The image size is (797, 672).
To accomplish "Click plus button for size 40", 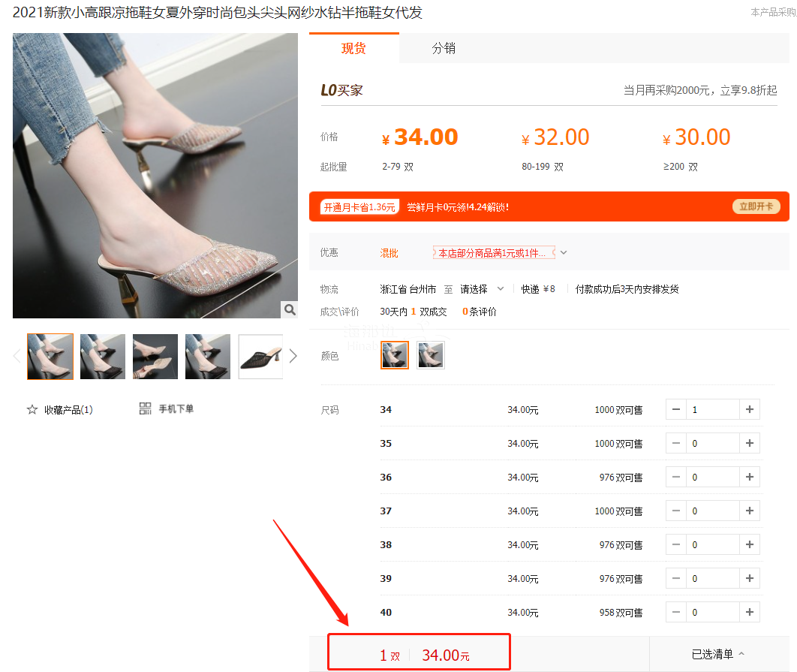I will (x=750, y=612).
